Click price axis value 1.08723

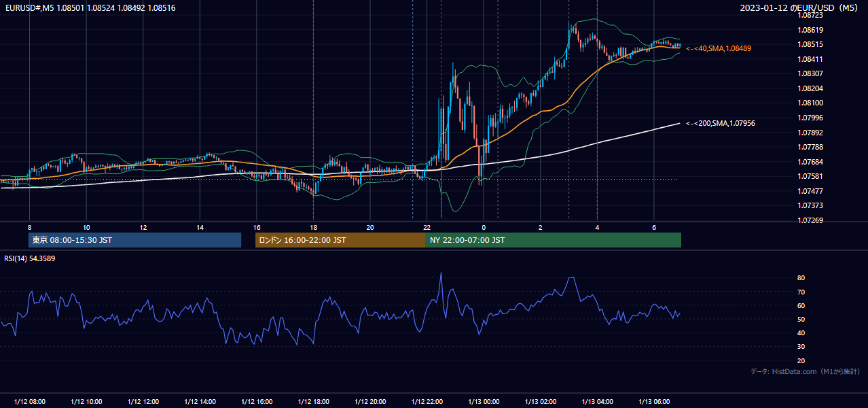point(811,15)
